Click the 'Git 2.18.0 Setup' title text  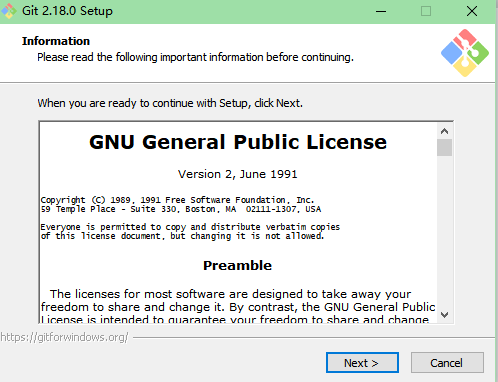(67, 11)
